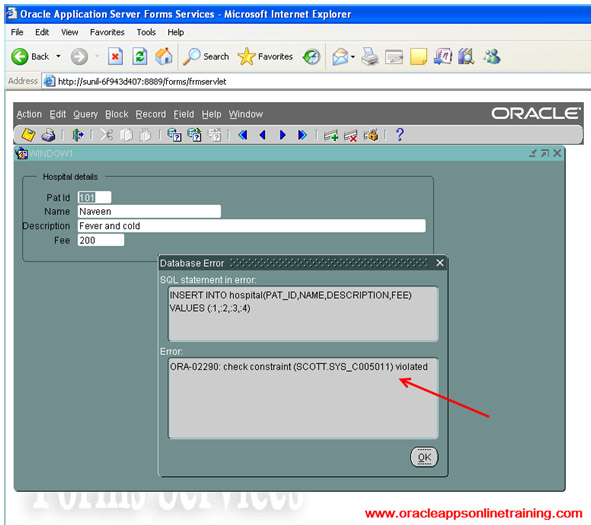Open browser Help menu
This screenshot has height=525, width=591.
pos(176,32)
